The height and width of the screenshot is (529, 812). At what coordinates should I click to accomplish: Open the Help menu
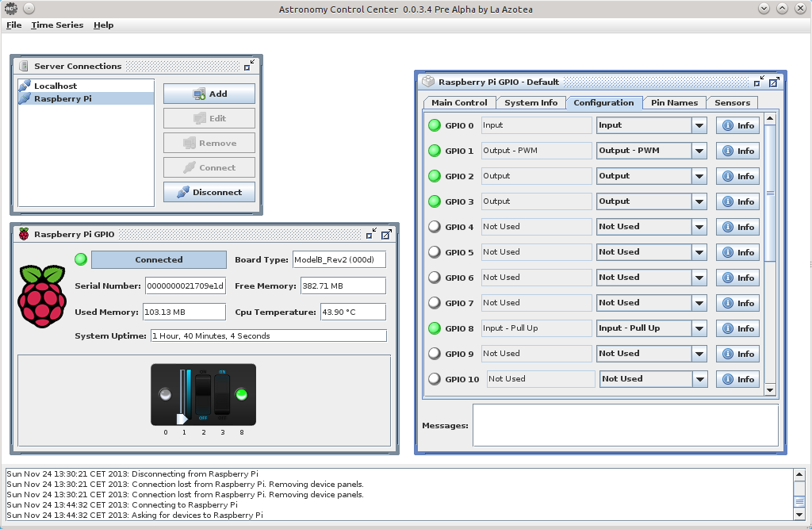coord(104,25)
